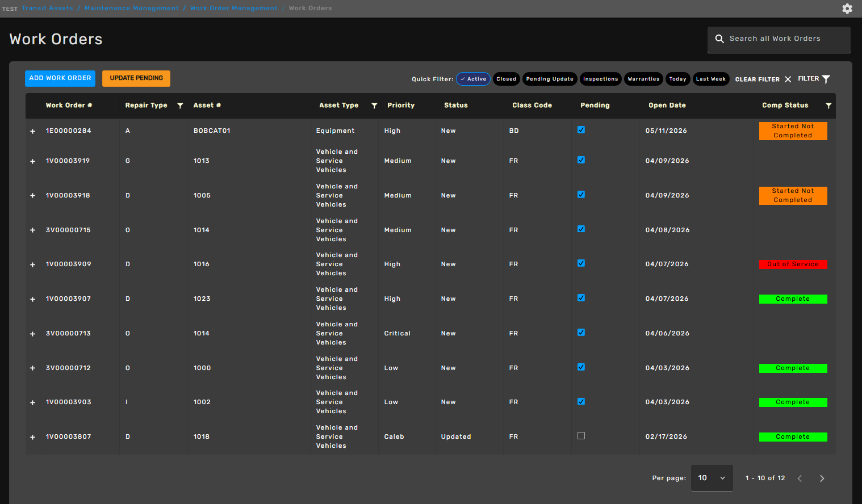This screenshot has width=862, height=504.
Task: Open the Work Order Management breadcrumb link
Action: tap(234, 8)
